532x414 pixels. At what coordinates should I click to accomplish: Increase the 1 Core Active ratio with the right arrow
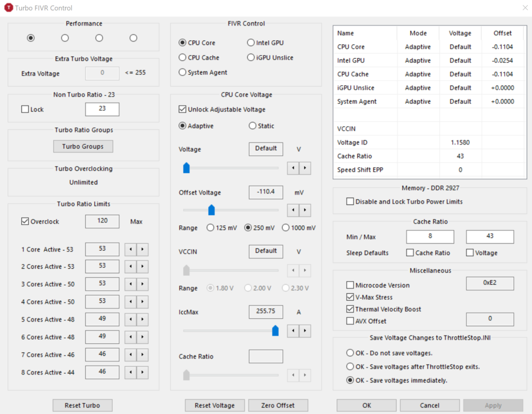142,249
